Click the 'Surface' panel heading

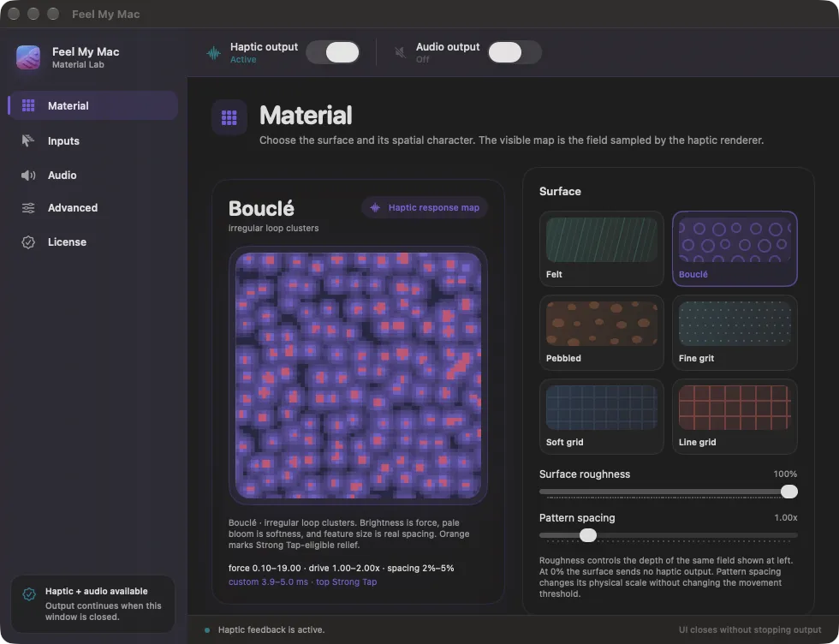tap(560, 191)
